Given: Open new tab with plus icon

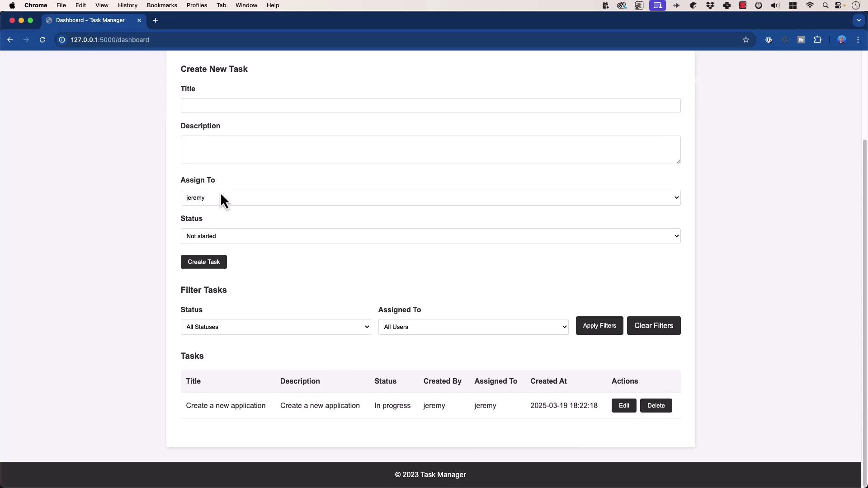Looking at the screenshot, I should (x=156, y=20).
